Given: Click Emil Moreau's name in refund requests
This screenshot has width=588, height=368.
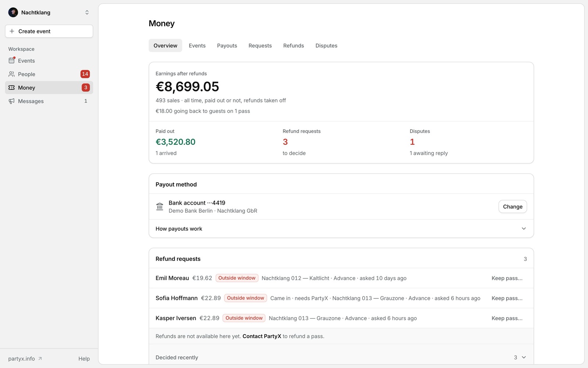Looking at the screenshot, I should [172, 278].
